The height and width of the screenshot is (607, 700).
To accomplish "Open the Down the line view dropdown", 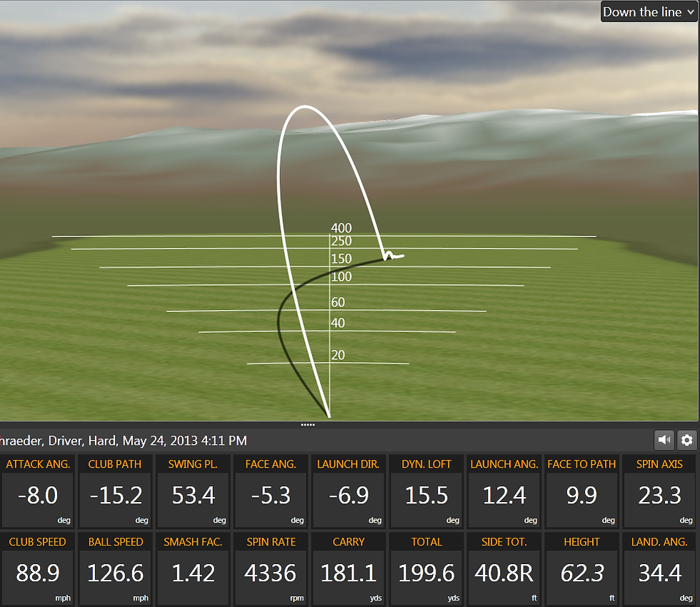I will tap(649, 12).
